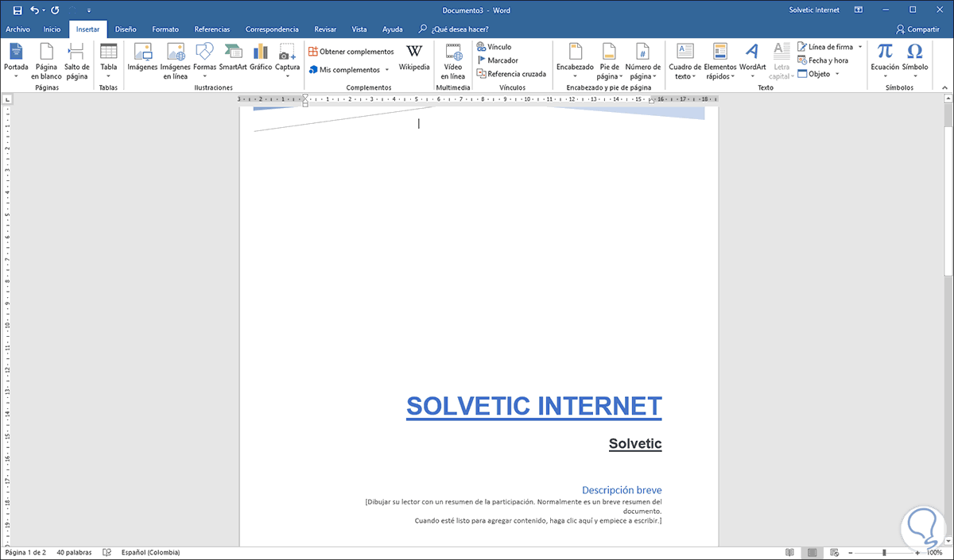Image resolution: width=954 pixels, height=560 pixels.
Task: Open the Tabla insert menu
Action: click(108, 60)
